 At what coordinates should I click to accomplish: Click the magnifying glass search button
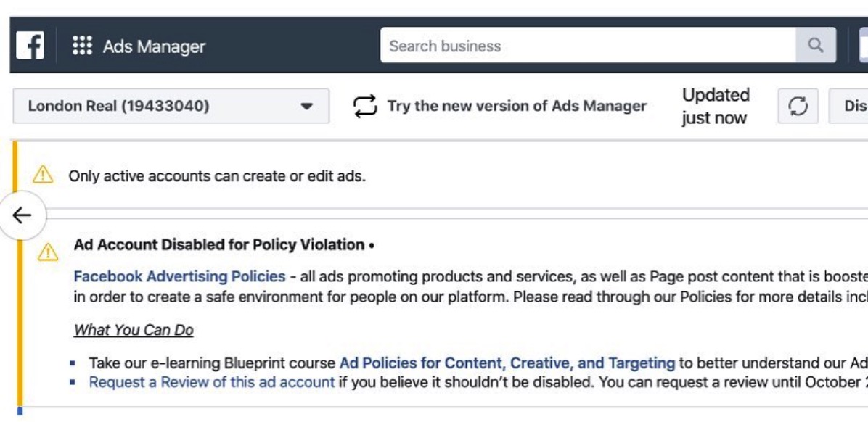point(816,46)
